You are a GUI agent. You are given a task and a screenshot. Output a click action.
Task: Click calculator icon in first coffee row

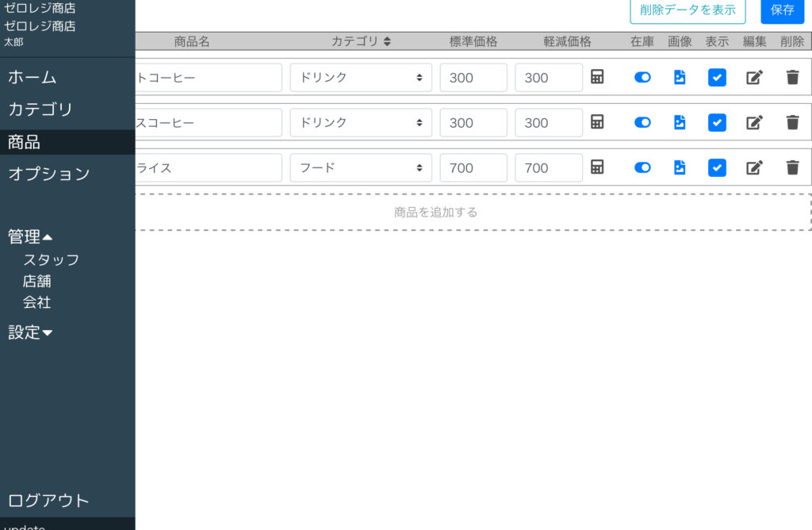coord(597,77)
